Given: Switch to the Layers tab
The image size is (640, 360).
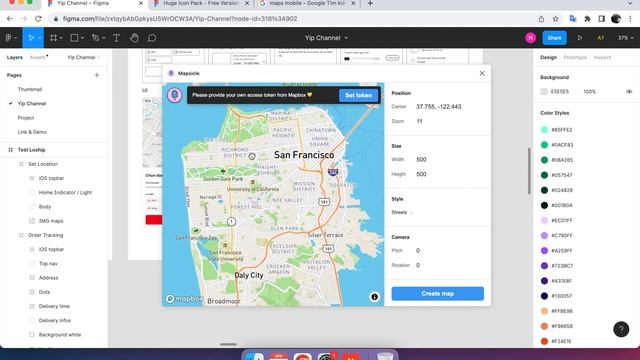Looking at the screenshot, I should [x=15, y=58].
